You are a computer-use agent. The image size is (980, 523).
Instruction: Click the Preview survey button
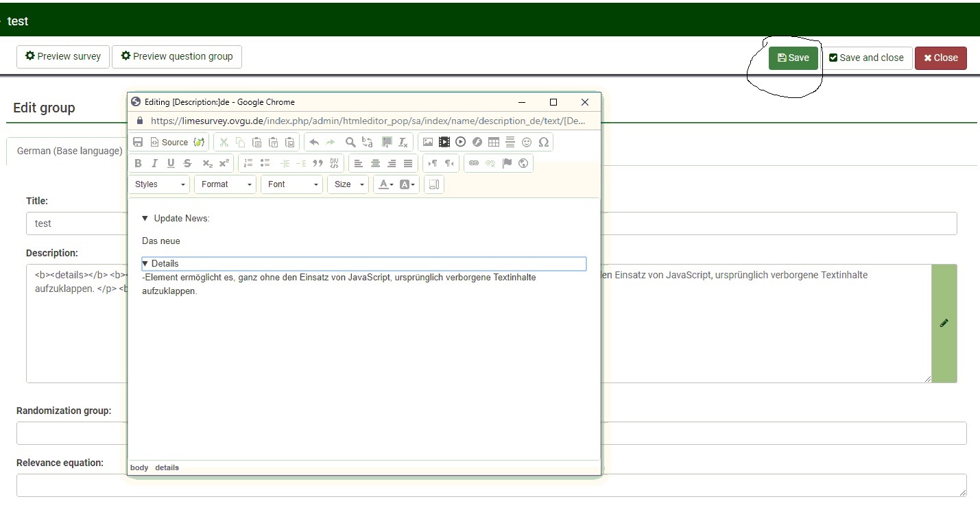click(63, 57)
